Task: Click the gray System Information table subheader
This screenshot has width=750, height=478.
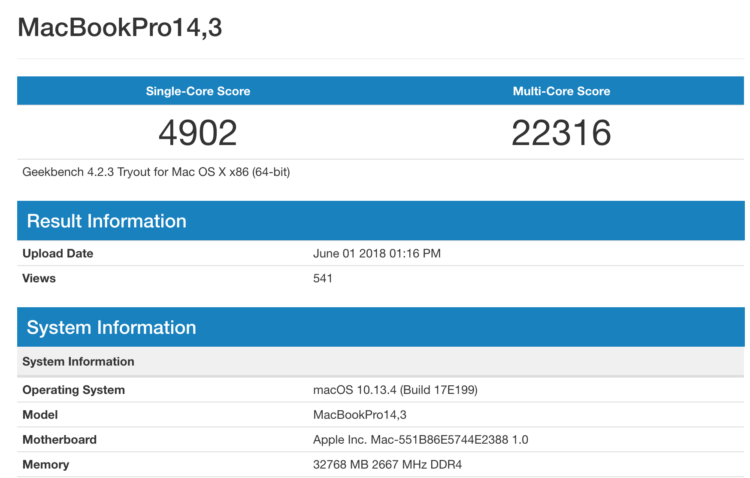Action: tap(78, 361)
